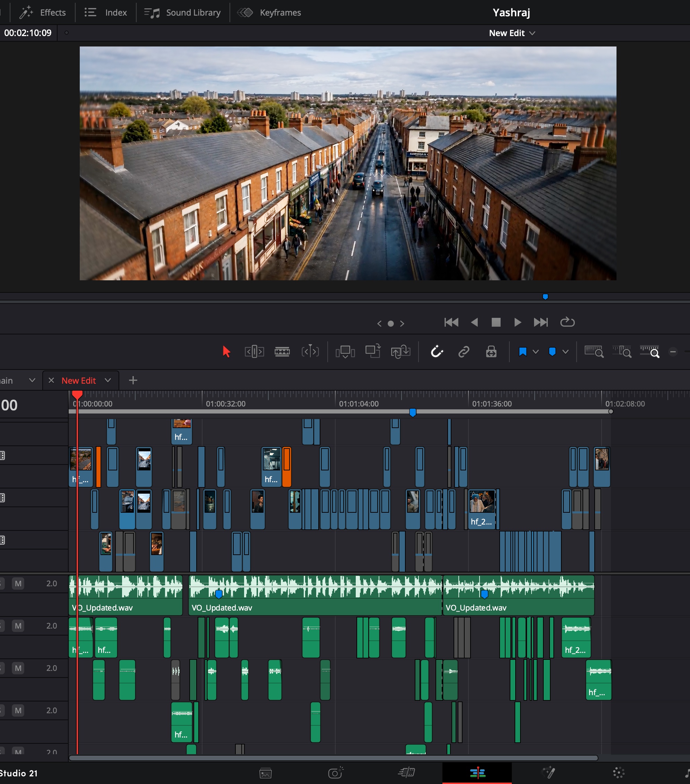The width and height of the screenshot is (690, 784).
Task: Click the center dot between the match chevrons
Action: pos(391,324)
